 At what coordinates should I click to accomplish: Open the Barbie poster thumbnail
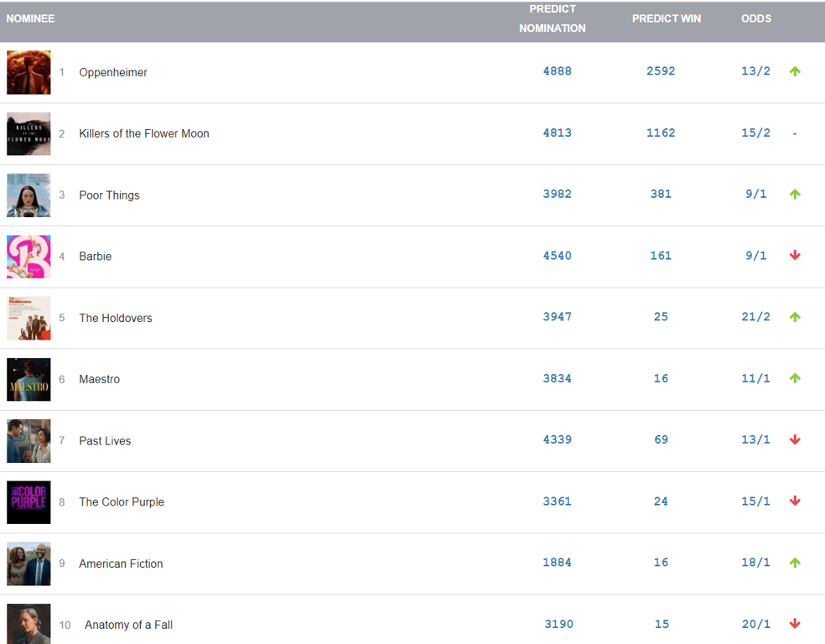point(29,257)
